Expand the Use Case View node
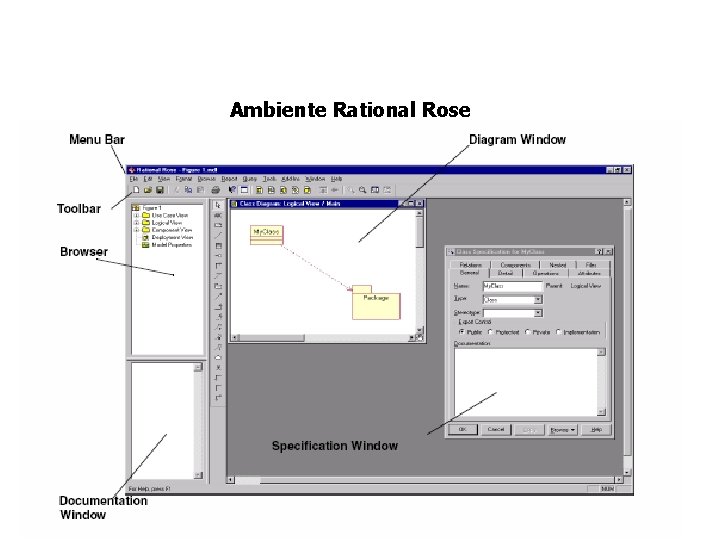This screenshot has height=540, width=720. click(136, 215)
